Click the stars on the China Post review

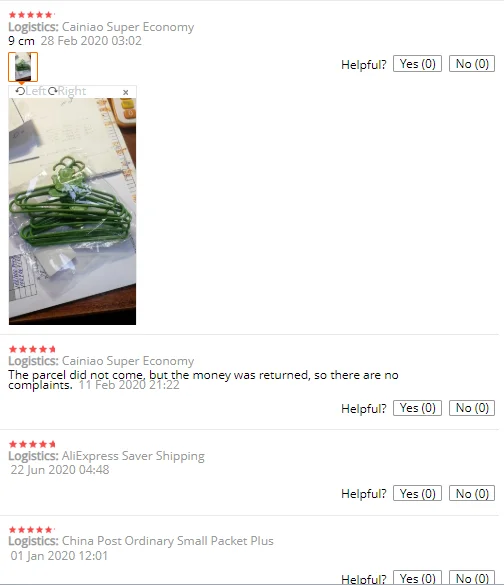coord(32,529)
